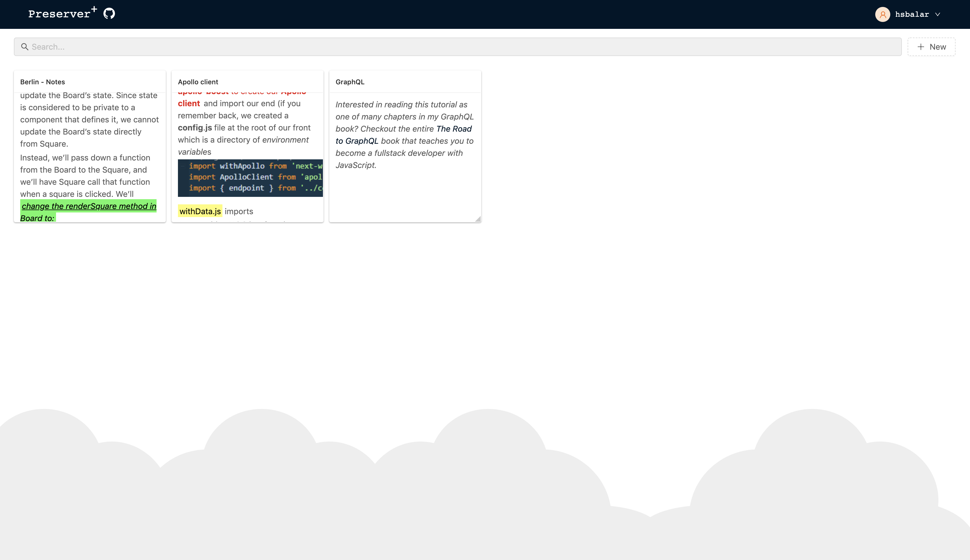970x560 pixels.
Task: Click the hsbalar user avatar
Action: 883,15
